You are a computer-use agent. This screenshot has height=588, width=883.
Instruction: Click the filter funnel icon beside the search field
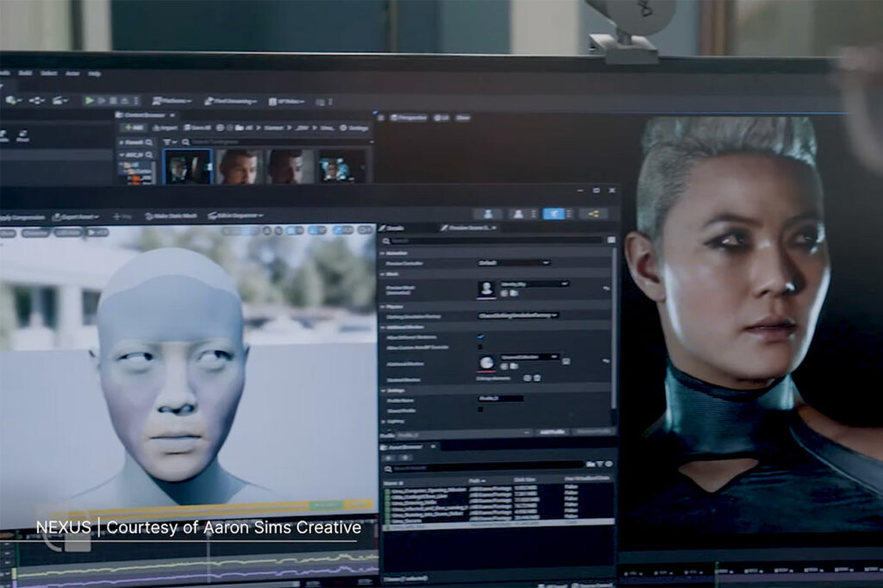[167, 141]
